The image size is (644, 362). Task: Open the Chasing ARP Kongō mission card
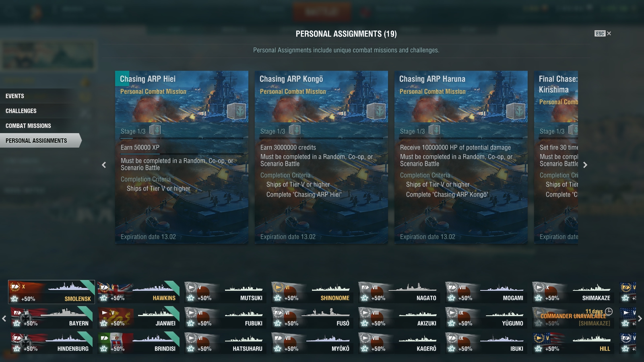point(321,157)
